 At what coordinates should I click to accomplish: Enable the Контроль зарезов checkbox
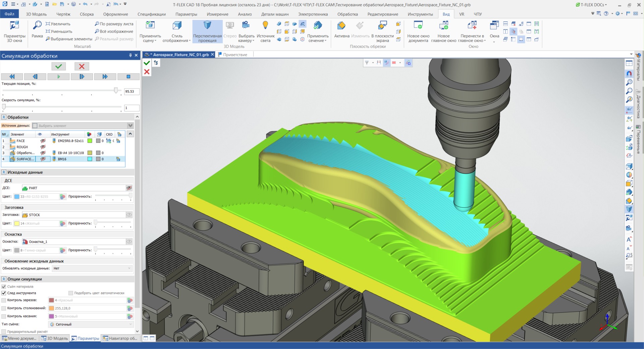[x=4, y=300]
